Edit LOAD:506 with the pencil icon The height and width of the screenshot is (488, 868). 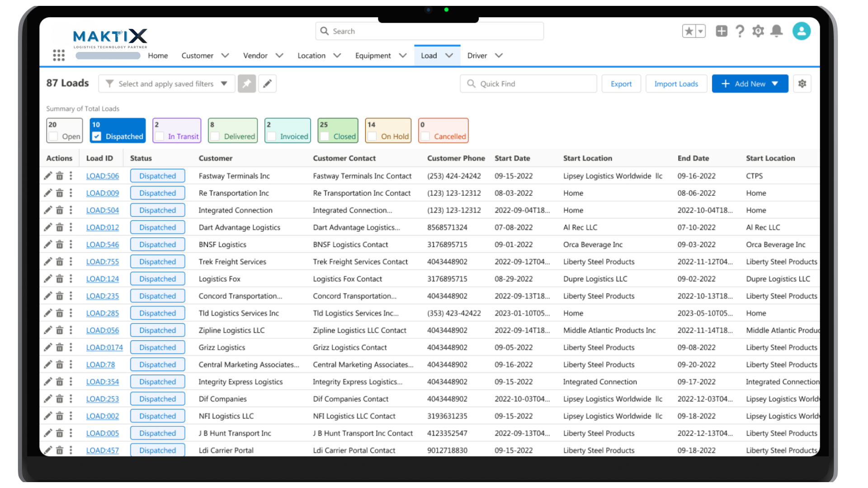48,176
